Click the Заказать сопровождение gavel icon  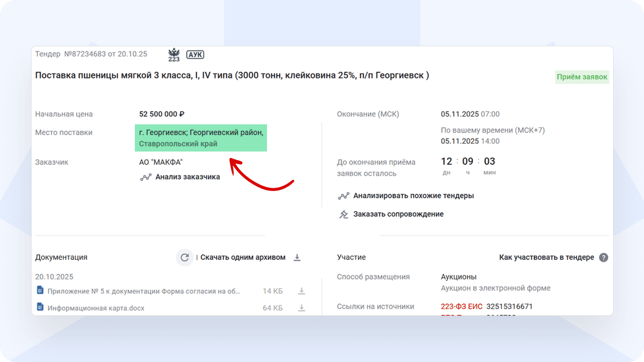pyautogui.click(x=343, y=214)
